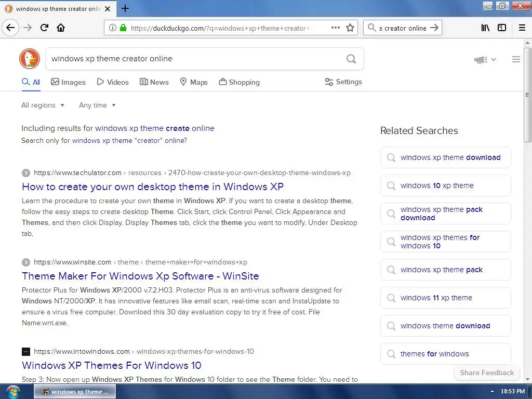Expand the Any time filter dropdown
The width and height of the screenshot is (532, 399).
point(97,105)
